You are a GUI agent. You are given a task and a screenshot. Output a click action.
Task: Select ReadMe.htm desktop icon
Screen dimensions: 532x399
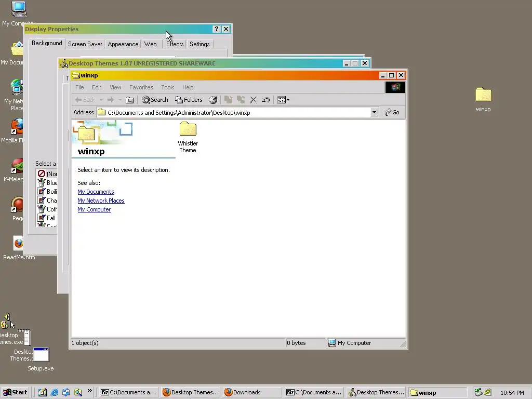click(x=19, y=248)
